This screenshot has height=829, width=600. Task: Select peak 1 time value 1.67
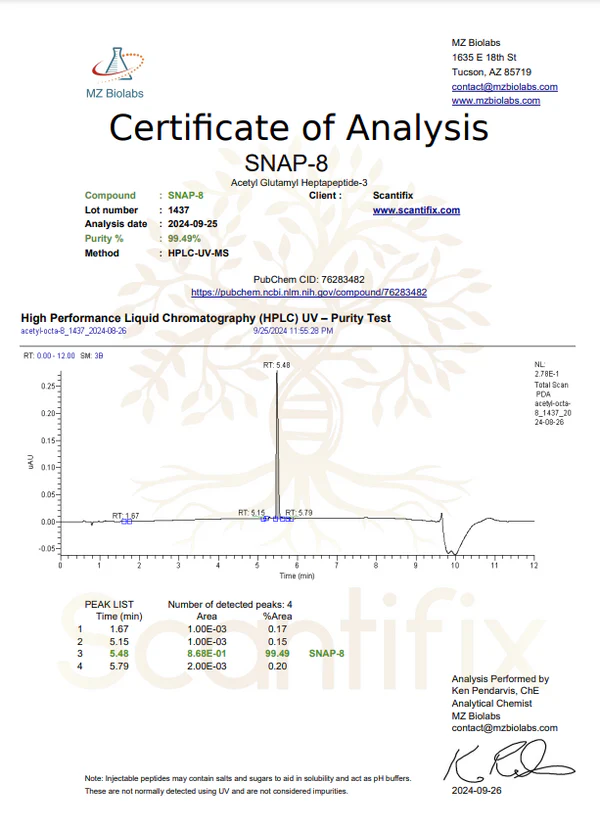pyautogui.click(x=119, y=629)
